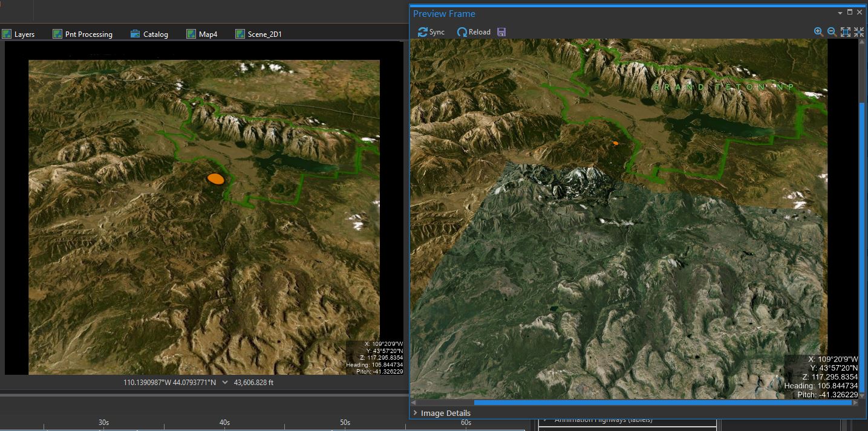Switch to the Layers tab
Image resolution: width=868 pixels, height=431 pixels.
(x=19, y=34)
